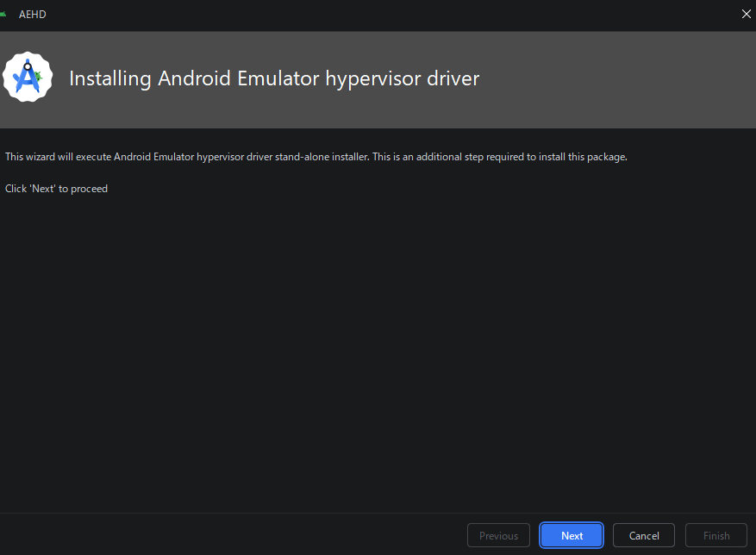Click the empty footer area left of Previous
This screenshot has width=756, height=555.
(233, 535)
